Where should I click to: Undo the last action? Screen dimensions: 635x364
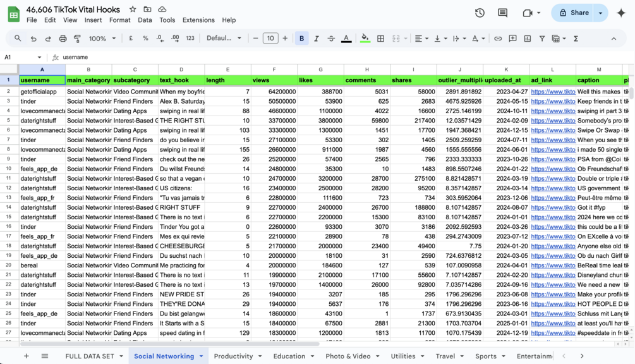33,39
